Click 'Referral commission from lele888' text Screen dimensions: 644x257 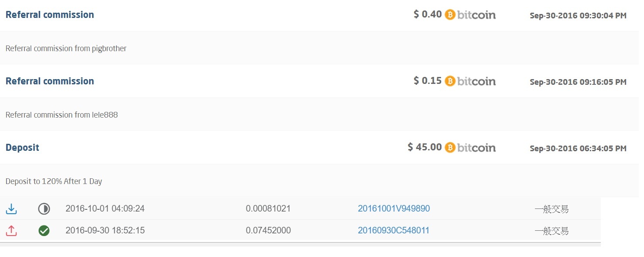62,115
